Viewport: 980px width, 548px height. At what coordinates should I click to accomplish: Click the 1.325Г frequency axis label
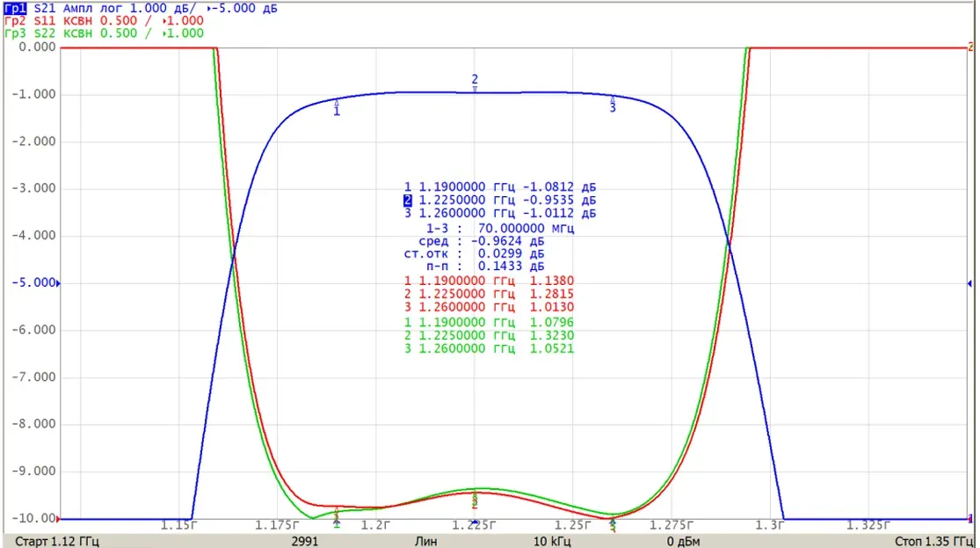(868, 525)
